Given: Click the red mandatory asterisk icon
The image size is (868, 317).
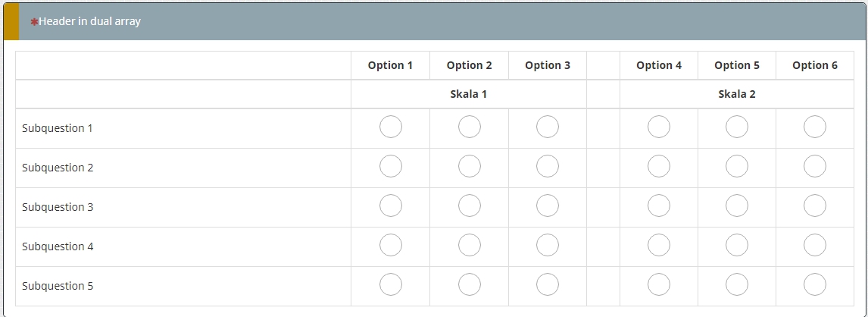Looking at the screenshot, I should click(34, 22).
